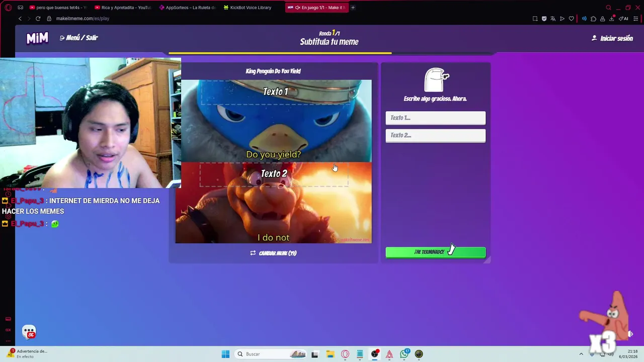Click Iniciar sesión link
This screenshot has height=362, width=644.
click(612, 38)
